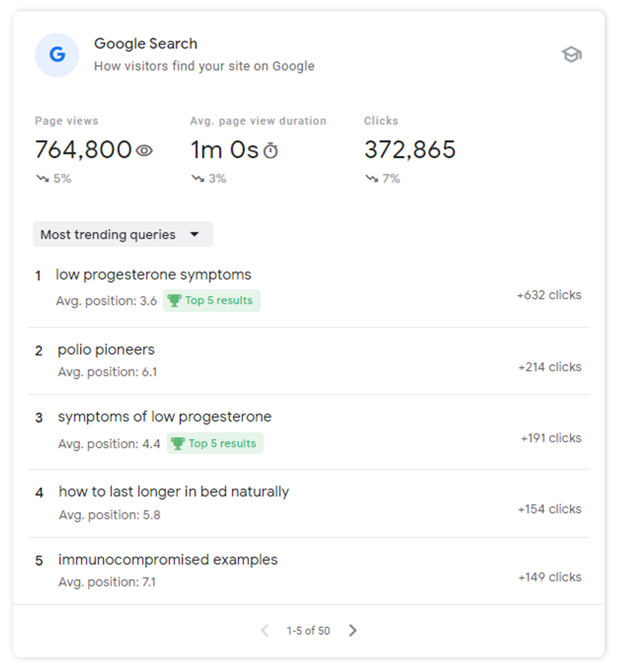Click the 372,865 clicks metric
Screen dimensions: 625x672
(x=409, y=150)
